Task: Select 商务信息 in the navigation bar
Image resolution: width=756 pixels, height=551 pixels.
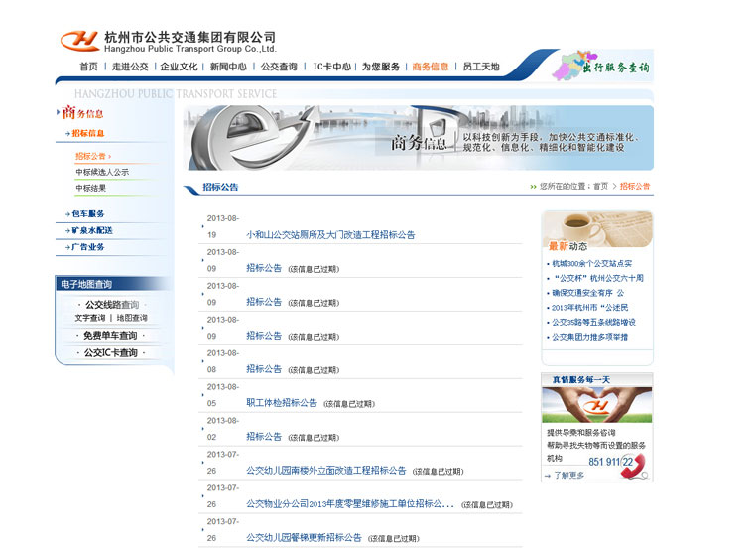Action: pos(431,68)
